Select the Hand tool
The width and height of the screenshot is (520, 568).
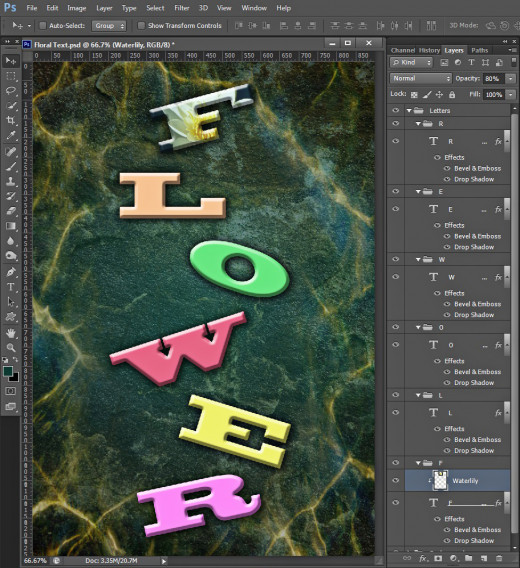tap(11, 333)
